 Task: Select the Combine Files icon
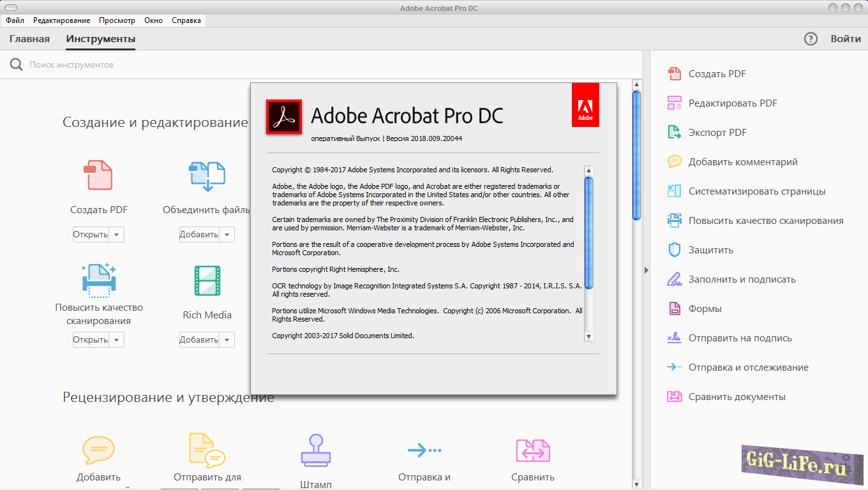click(x=207, y=176)
